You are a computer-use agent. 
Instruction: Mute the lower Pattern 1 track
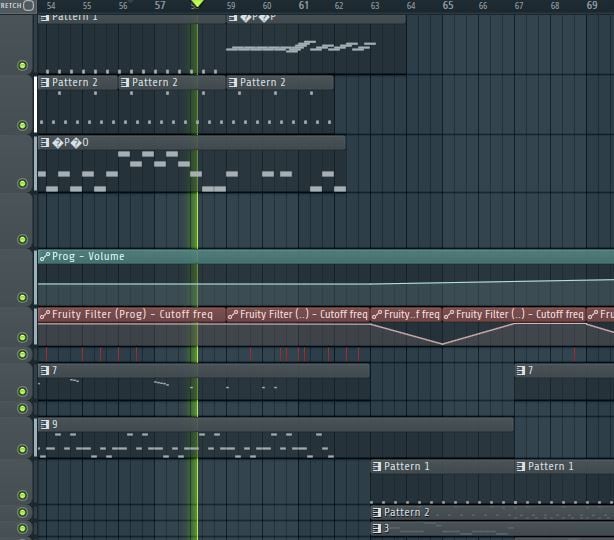point(22,495)
